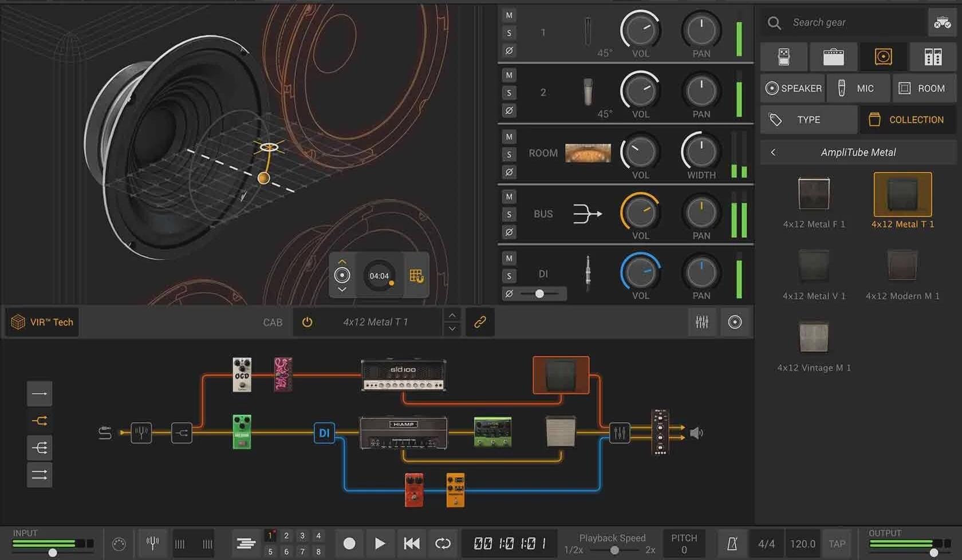Toggle loop playback
The height and width of the screenshot is (560, 962).
point(443,543)
